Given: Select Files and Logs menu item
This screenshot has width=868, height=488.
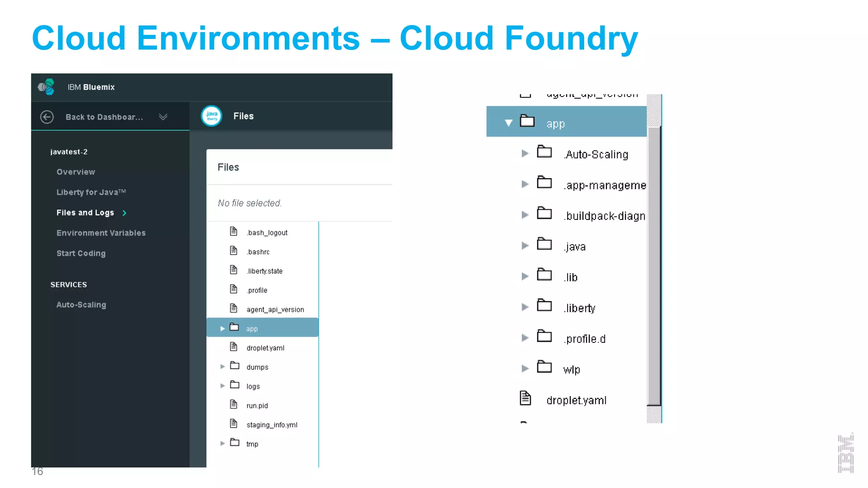Looking at the screenshot, I should (85, 213).
